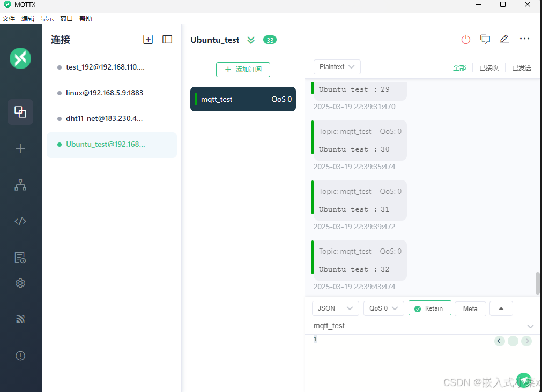Edit connection with the pencil icon

[x=504, y=39]
